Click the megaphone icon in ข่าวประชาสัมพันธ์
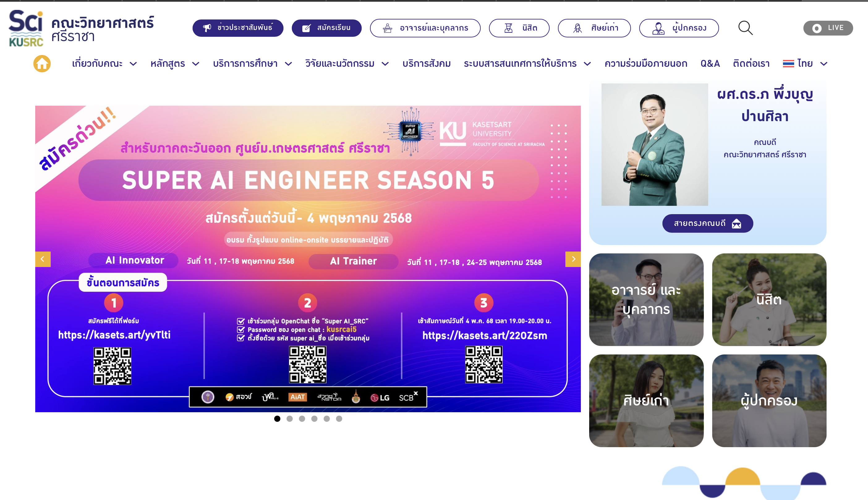Viewport: 868px width, 500px height. pos(207,28)
